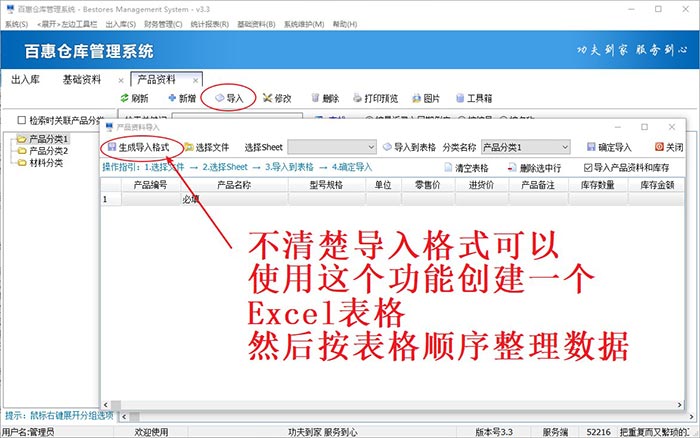The width and height of the screenshot is (700, 438).
Task: Open the 基础资料(B) menu
Action: tap(256, 24)
